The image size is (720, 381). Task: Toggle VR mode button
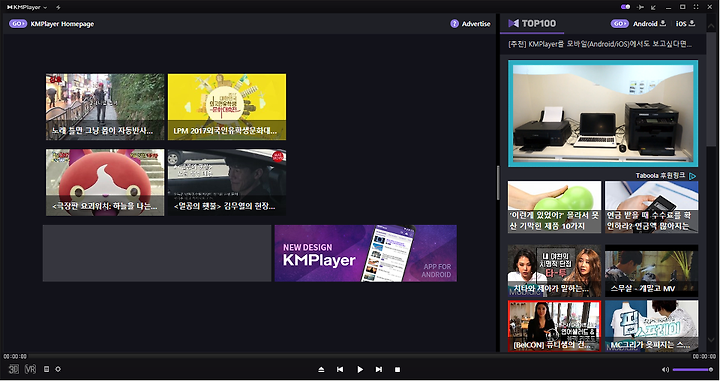(30, 369)
